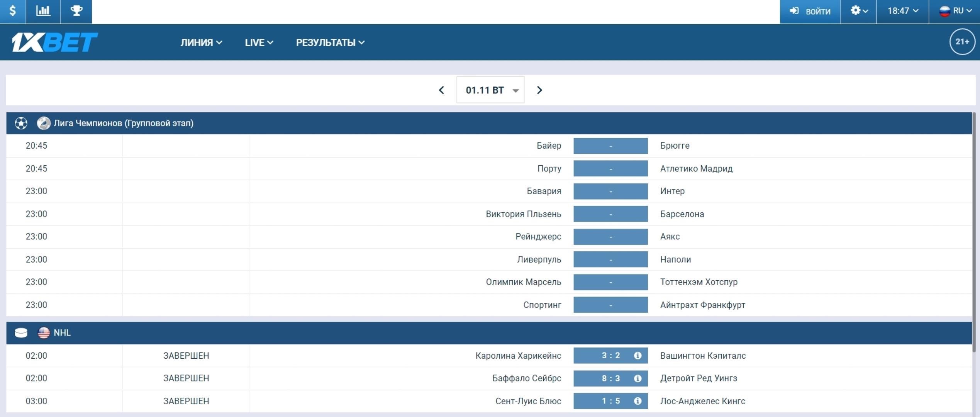Screen dimensions: 980x417
Task: Click the Войти login button
Action: click(810, 11)
